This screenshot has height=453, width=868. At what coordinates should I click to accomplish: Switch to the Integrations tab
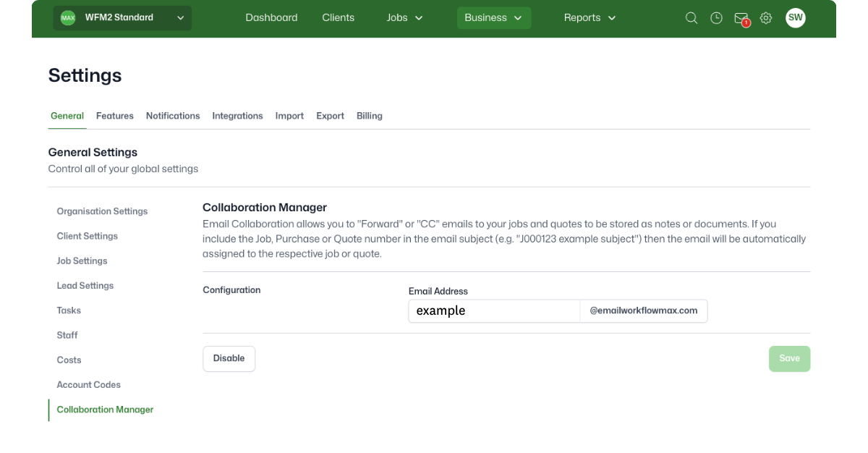(x=237, y=116)
